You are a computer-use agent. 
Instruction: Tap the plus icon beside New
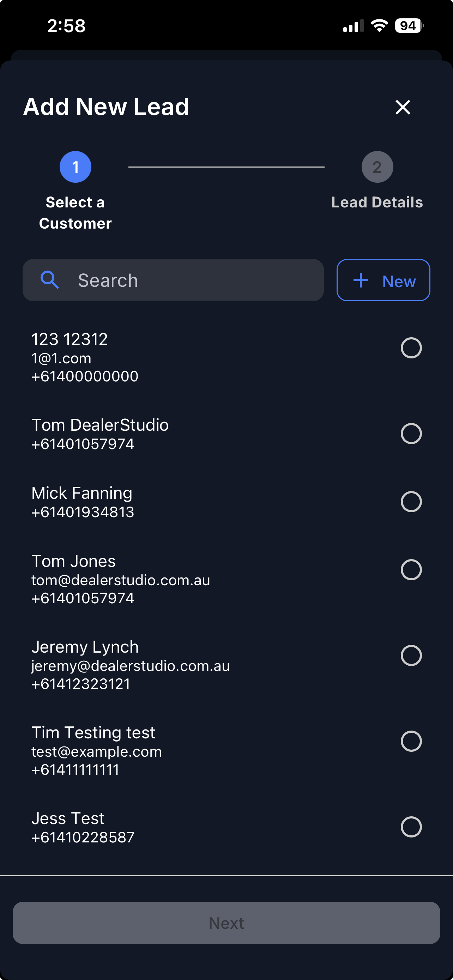[361, 280]
